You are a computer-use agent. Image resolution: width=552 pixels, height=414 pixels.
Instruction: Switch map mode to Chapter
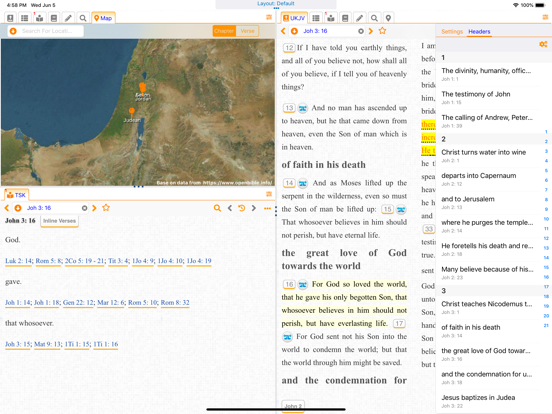224,31
